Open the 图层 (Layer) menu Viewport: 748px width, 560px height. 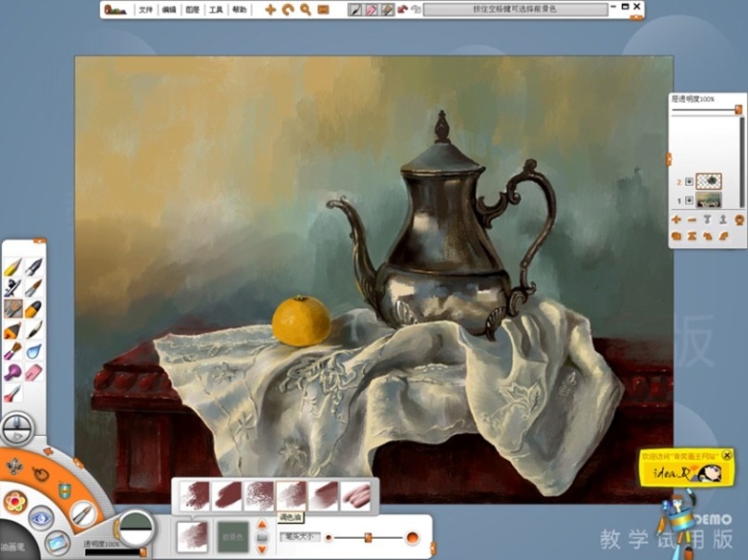(x=193, y=9)
